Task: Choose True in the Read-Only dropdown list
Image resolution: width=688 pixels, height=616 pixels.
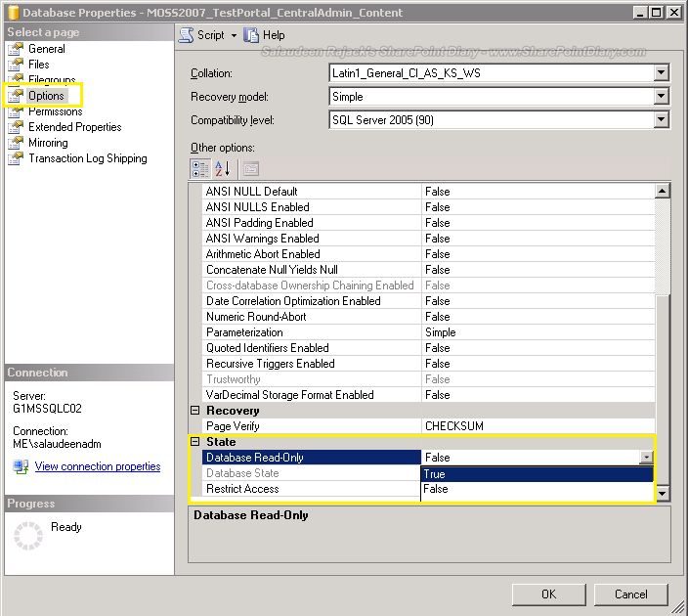Action: click(537, 474)
